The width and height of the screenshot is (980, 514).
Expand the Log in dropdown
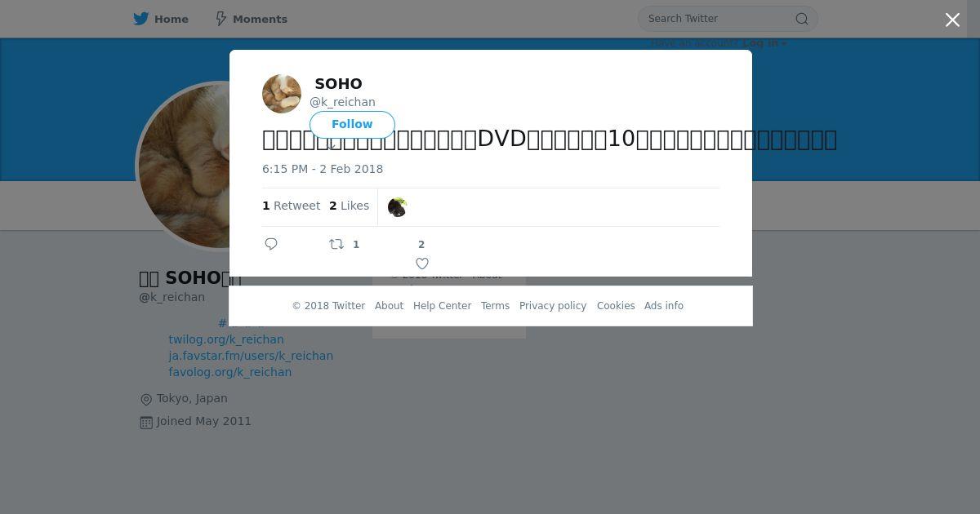764,43
